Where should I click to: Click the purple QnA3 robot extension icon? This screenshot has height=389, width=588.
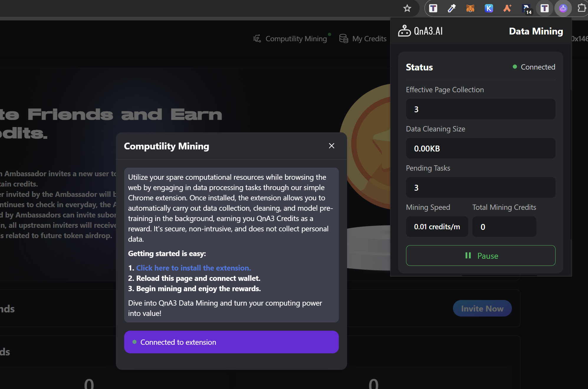[563, 8]
